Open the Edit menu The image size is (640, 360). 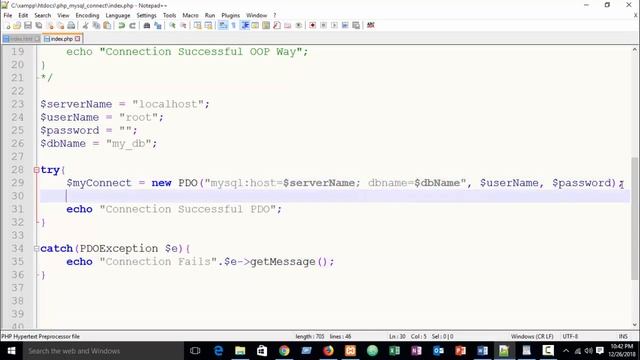pos(23,16)
